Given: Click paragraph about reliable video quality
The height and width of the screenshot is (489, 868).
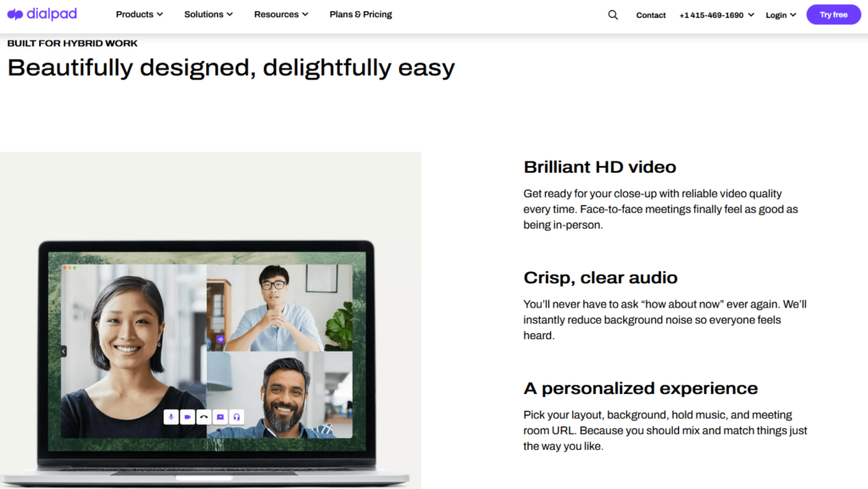Looking at the screenshot, I should coord(660,209).
